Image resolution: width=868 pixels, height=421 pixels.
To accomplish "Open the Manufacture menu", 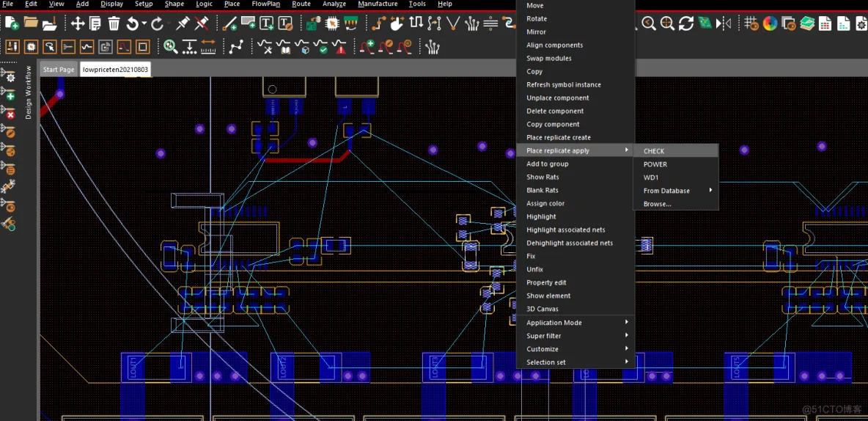I will coord(378,4).
